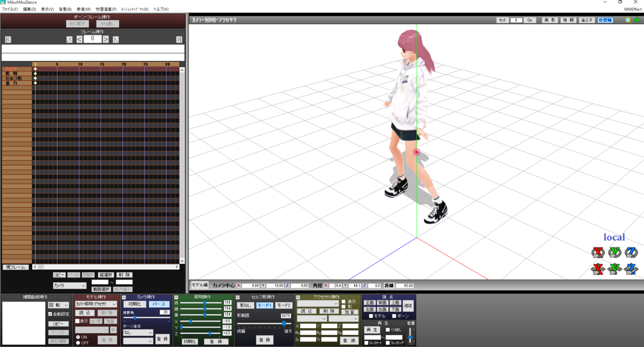Click the 美影 button
The image size is (644, 347).
tap(549, 20)
